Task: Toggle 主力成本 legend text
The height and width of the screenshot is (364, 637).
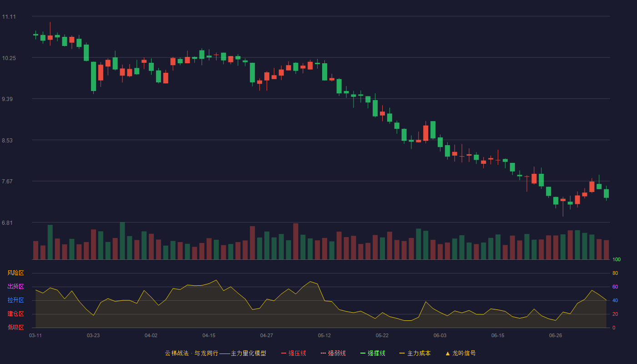Action: (x=419, y=353)
